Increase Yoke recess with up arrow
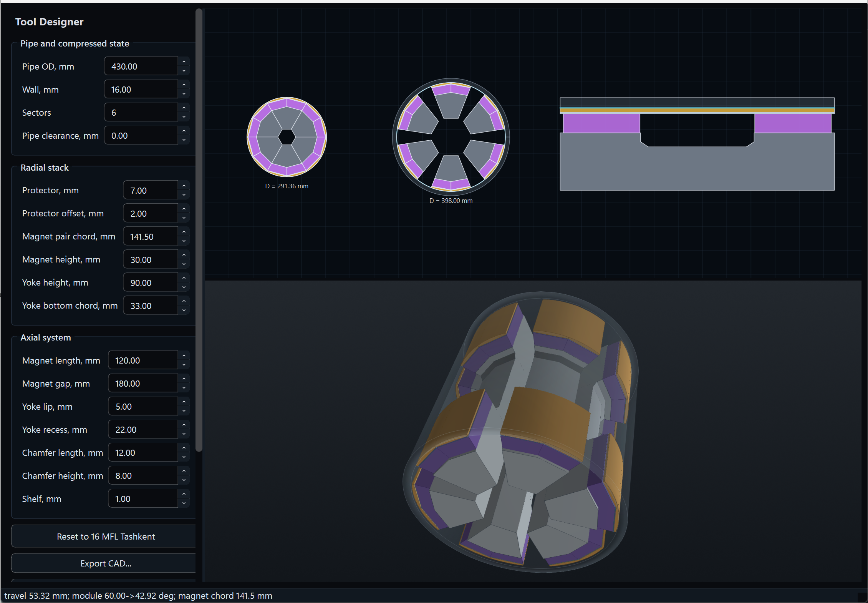The height and width of the screenshot is (603, 868). coord(184,425)
